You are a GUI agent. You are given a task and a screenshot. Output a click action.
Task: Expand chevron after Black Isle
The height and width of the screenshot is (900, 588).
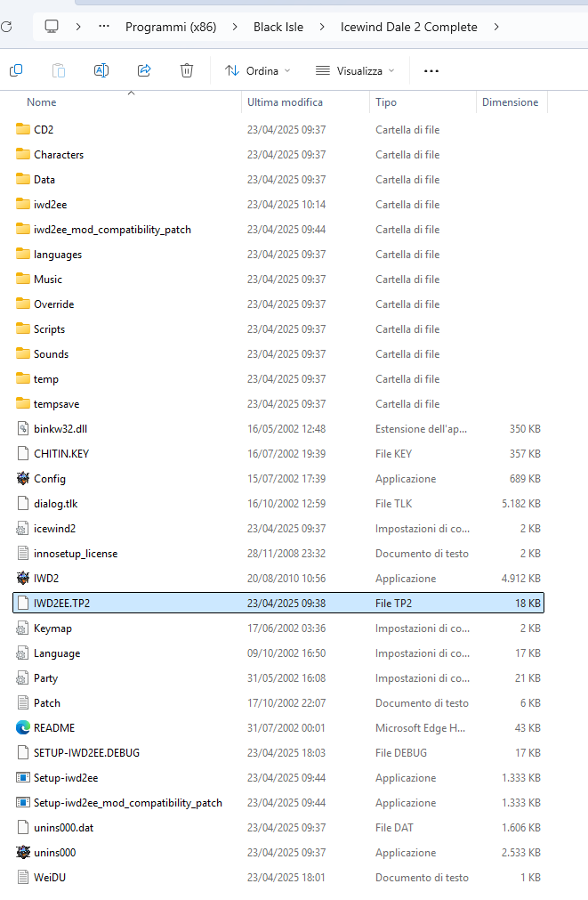coord(322,27)
